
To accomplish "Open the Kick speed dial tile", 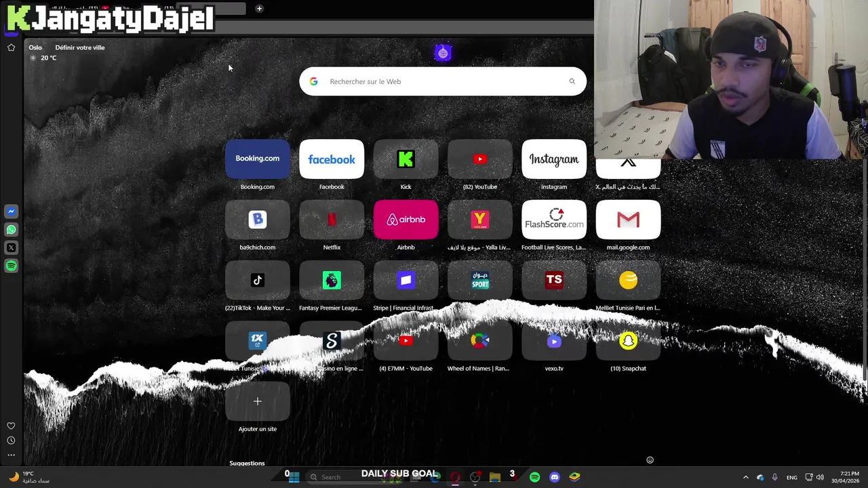I will [x=406, y=159].
